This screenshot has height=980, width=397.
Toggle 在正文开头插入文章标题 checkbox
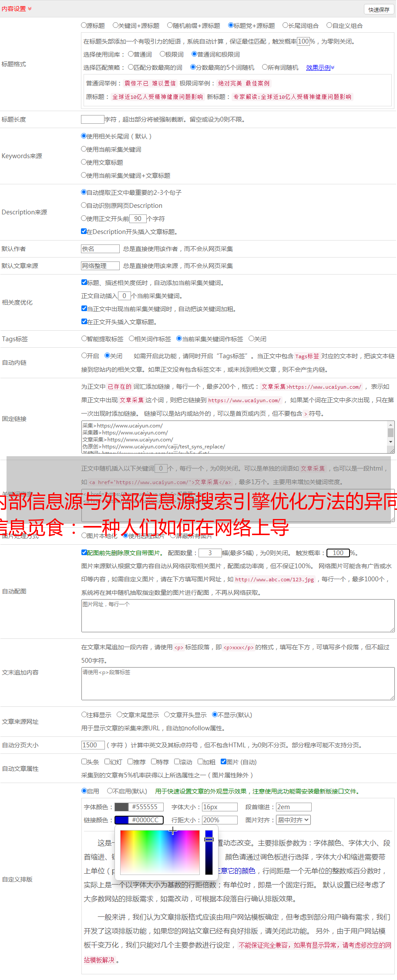pyautogui.click(x=84, y=322)
